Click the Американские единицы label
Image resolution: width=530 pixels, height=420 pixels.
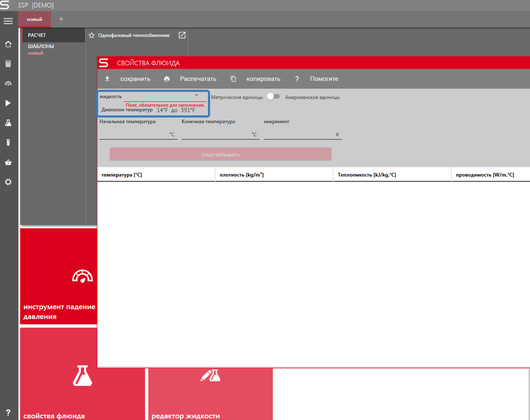[x=312, y=97]
